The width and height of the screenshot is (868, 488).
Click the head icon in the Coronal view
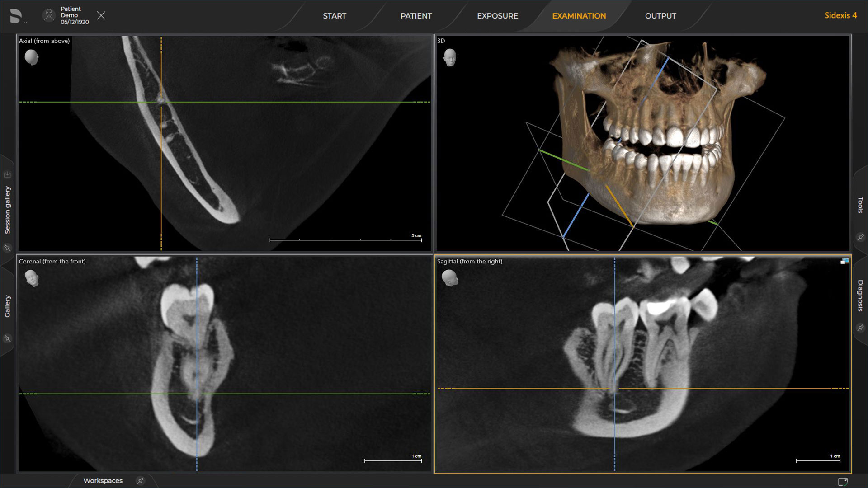[32, 278]
